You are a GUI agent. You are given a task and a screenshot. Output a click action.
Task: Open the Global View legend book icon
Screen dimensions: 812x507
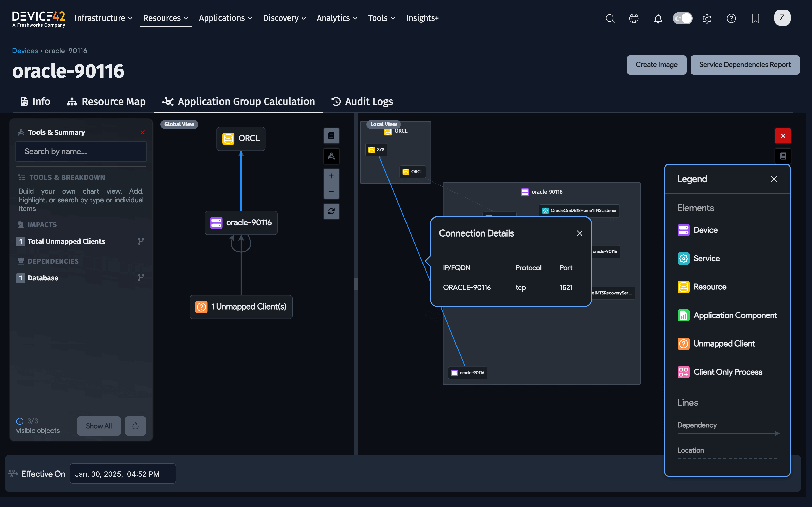(331, 136)
